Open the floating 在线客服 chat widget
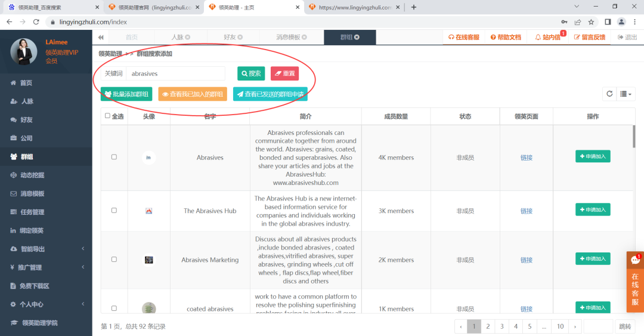The width and height of the screenshot is (644, 336). coord(635,282)
